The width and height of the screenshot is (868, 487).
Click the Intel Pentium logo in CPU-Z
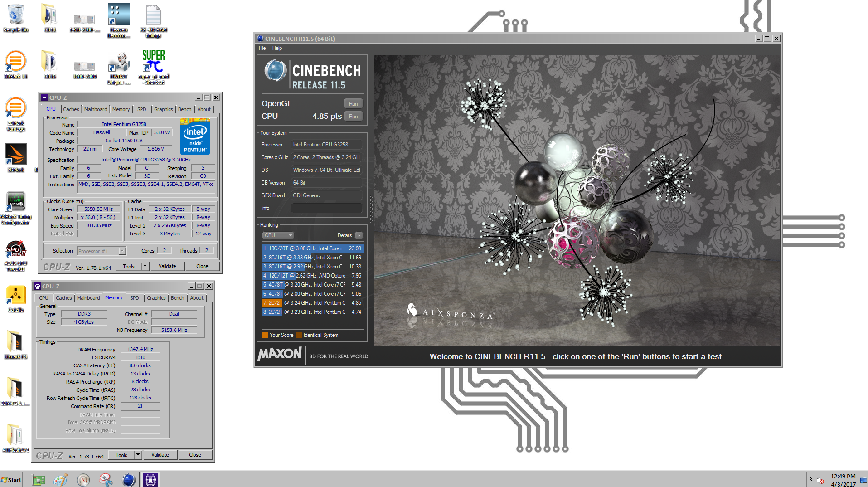coord(195,137)
